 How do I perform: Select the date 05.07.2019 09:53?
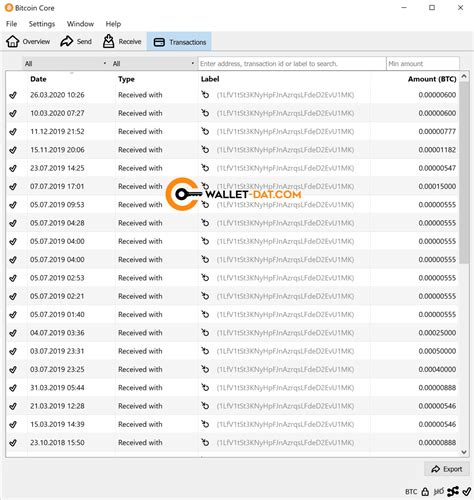57,205
